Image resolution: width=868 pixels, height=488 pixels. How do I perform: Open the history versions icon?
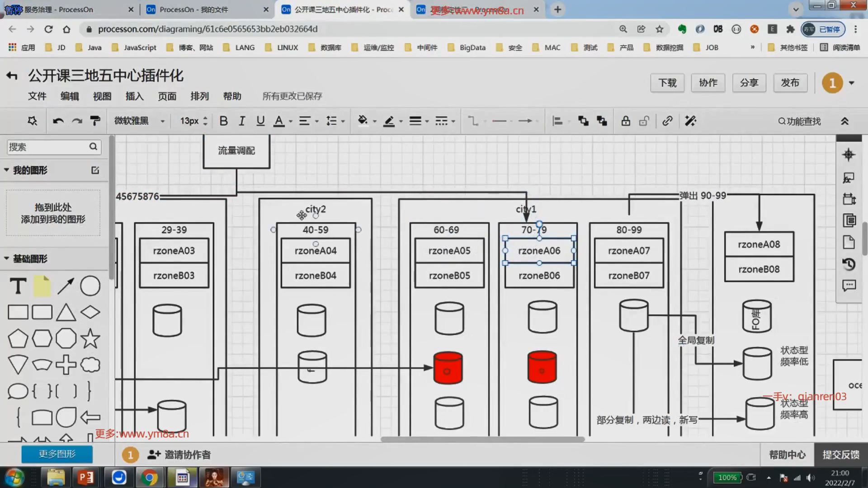(x=849, y=264)
